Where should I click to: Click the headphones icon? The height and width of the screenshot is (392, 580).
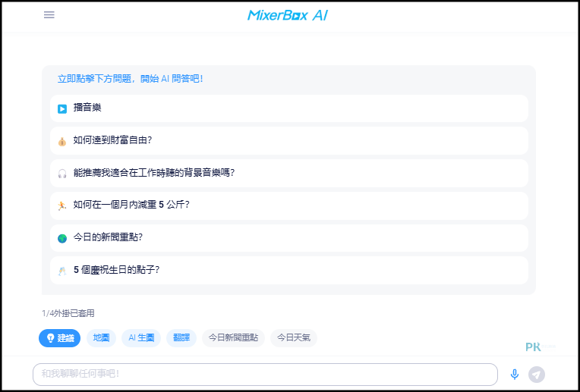pyautogui.click(x=62, y=174)
